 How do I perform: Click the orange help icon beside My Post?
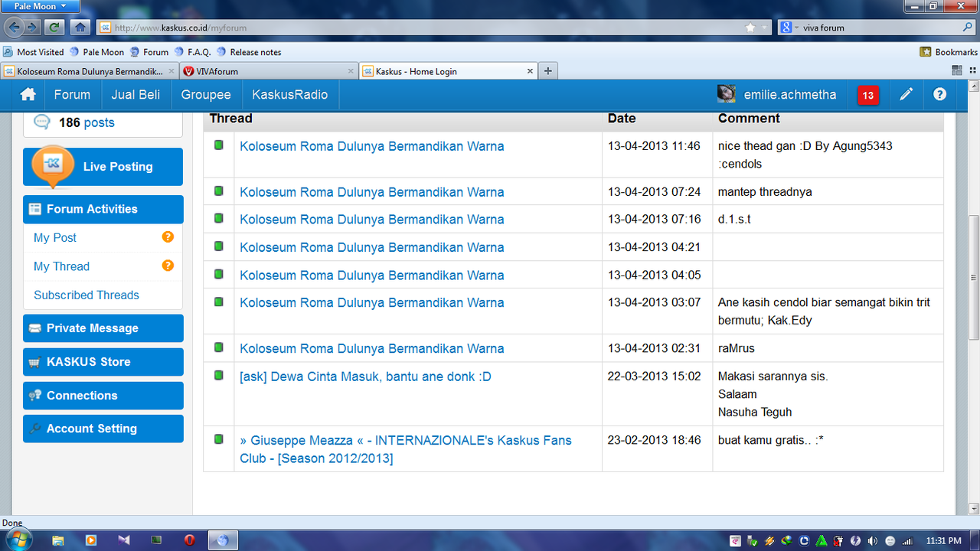[x=168, y=237]
